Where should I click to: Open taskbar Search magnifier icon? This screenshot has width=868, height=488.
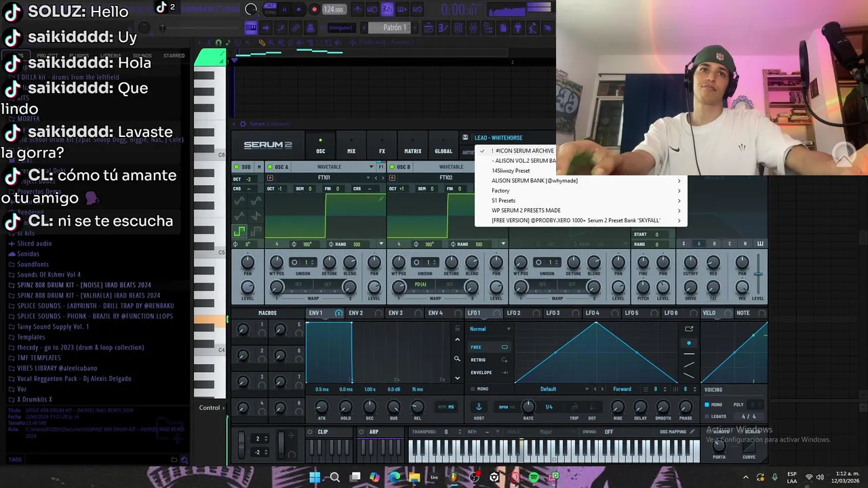click(x=334, y=477)
